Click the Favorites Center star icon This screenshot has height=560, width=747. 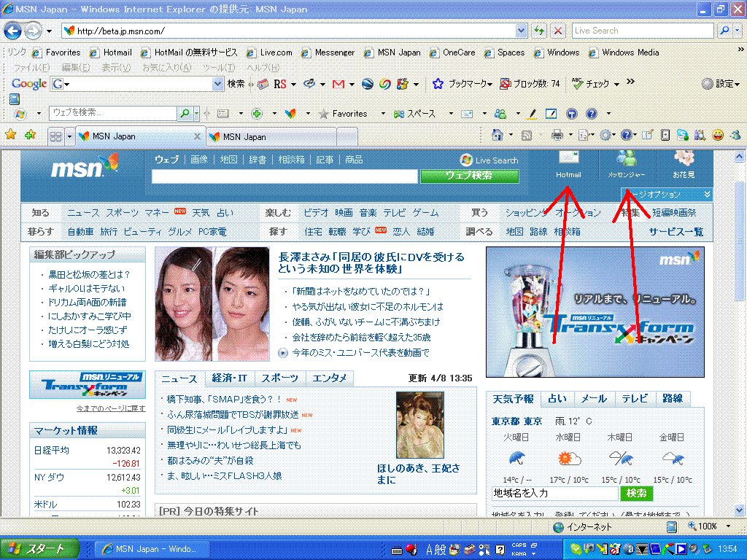(x=10, y=135)
